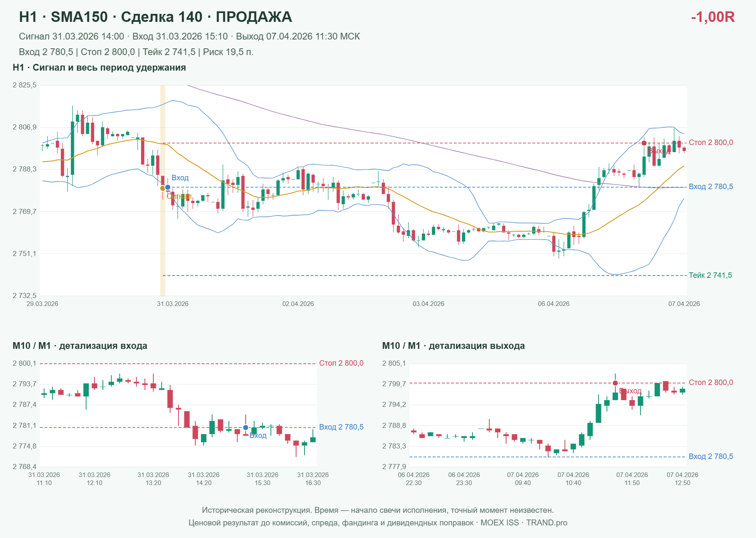Click the 'Стоп 2 800,0' label on the H1 chart

(x=711, y=142)
